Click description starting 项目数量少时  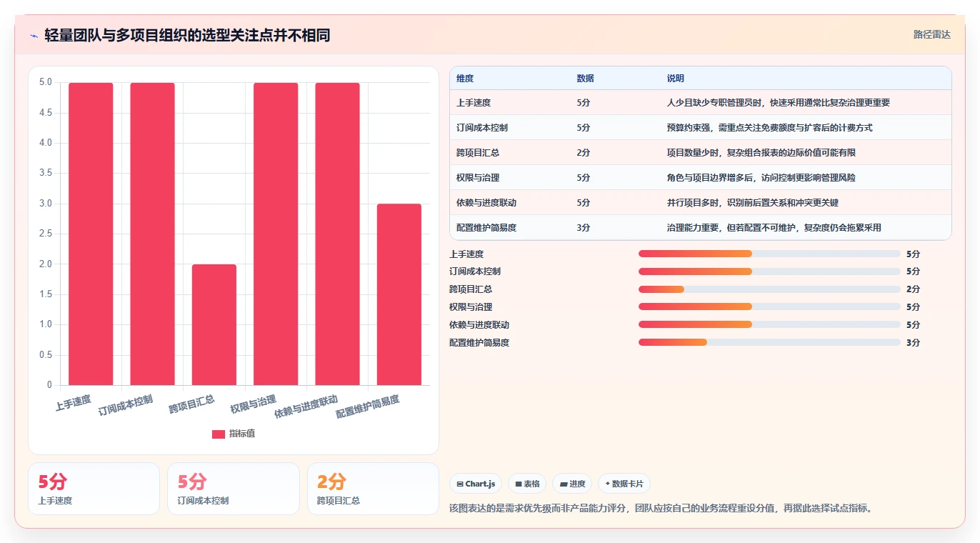click(x=761, y=152)
